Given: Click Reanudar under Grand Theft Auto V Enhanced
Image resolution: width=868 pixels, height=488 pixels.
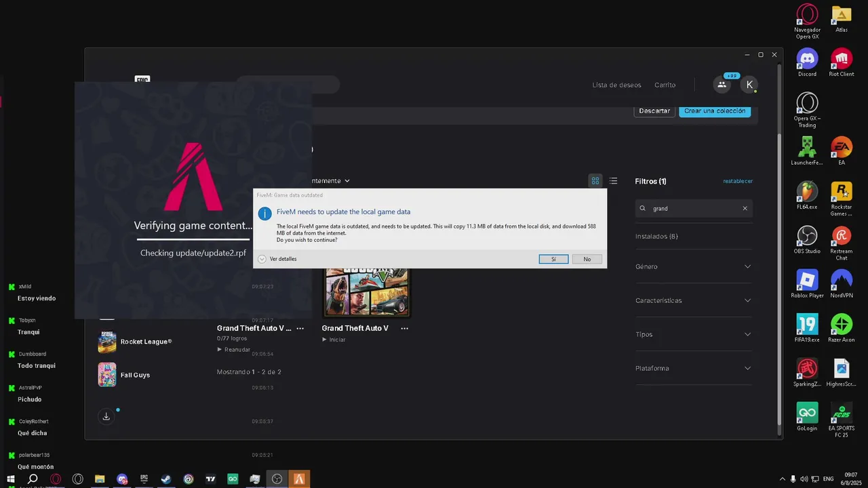Looking at the screenshot, I should click(x=233, y=350).
